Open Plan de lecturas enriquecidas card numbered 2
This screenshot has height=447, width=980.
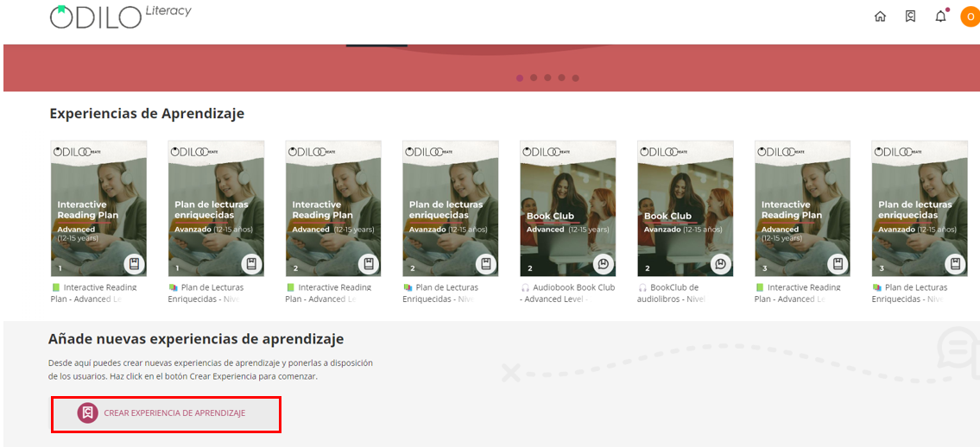pos(451,209)
